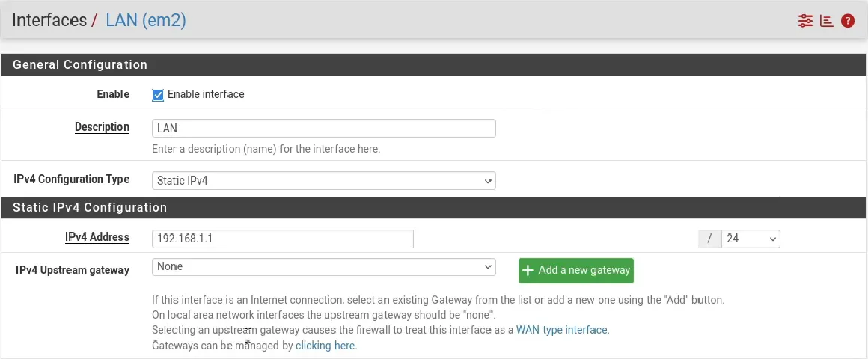Image resolution: width=868 pixels, height=359 pixels.
Task: Open the "clicking here" gateways link
Action: coord(326,346)
